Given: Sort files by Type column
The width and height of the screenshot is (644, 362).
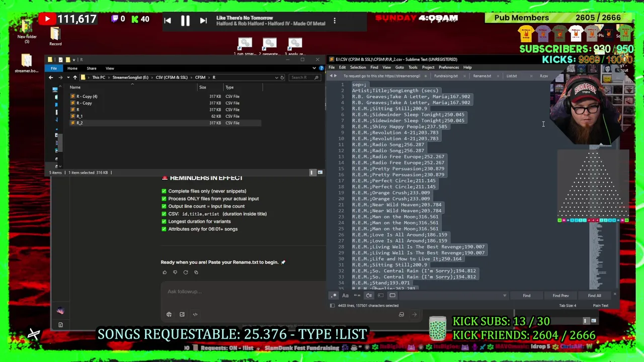Looking at the screenshot, I should 229,87.
